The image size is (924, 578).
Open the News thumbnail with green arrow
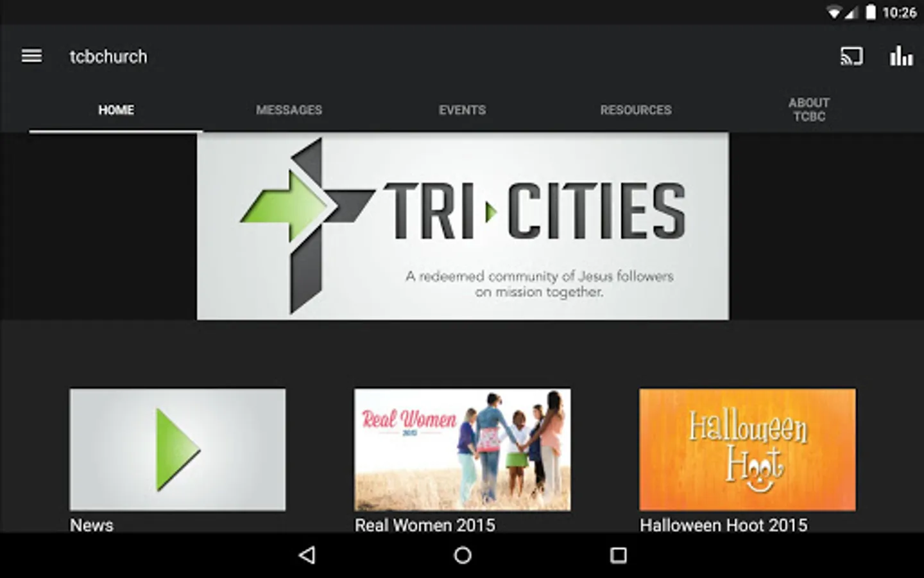[x=178, y=450]
